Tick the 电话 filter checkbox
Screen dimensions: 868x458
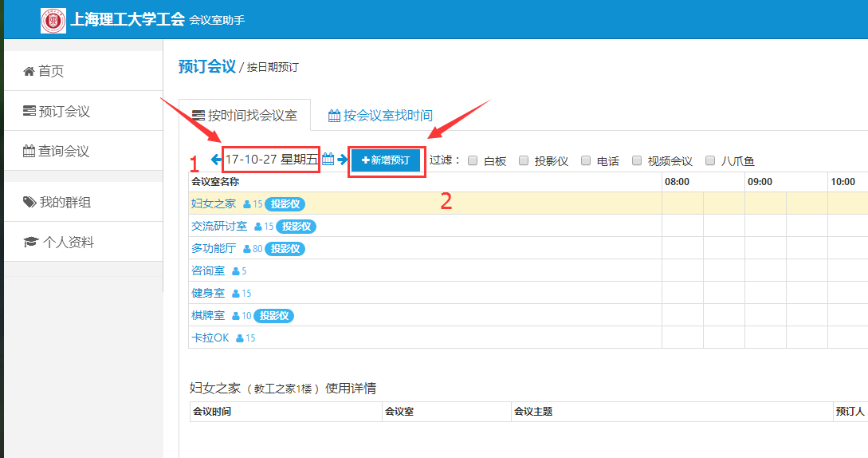coord(586,160)
